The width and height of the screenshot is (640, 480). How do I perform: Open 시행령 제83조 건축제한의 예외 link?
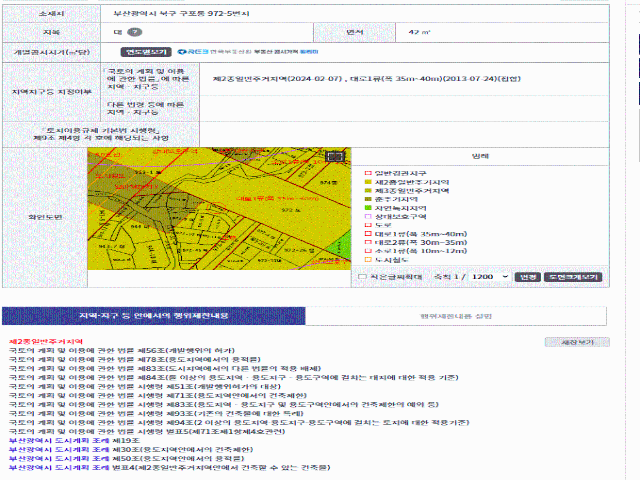pyautogui.click(x=224, y=404)
